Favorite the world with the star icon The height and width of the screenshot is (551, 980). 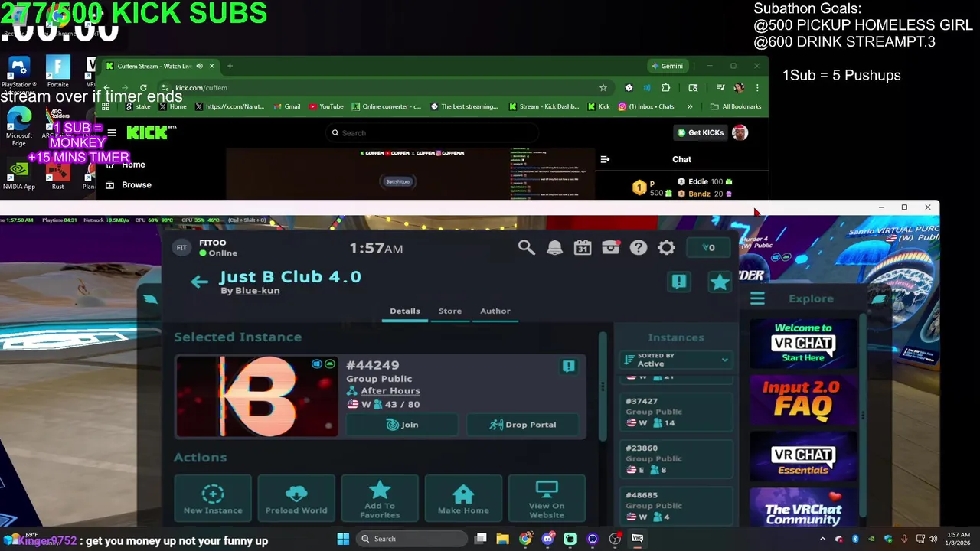[x=720, y=282]
